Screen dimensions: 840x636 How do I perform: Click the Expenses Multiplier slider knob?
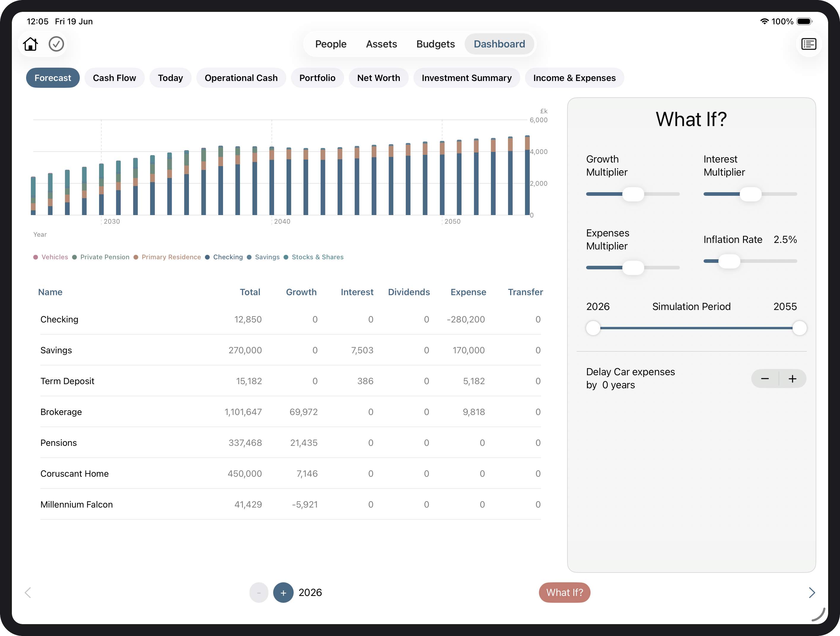point(633,268)
